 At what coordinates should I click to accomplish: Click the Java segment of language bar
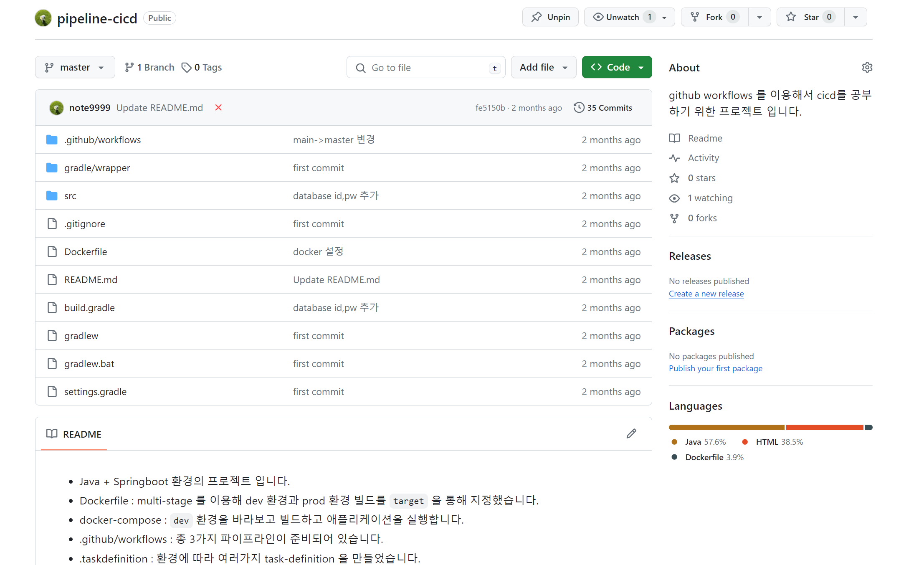click(727, 427)
